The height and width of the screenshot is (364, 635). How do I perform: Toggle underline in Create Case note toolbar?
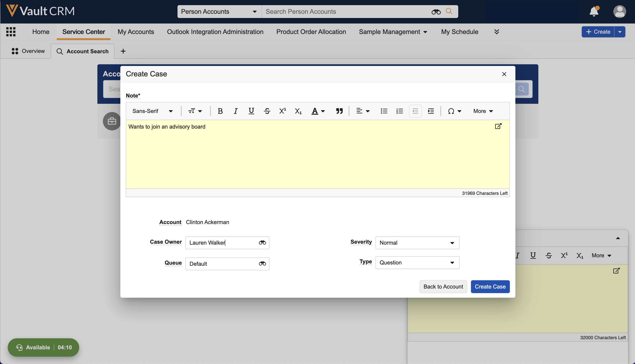251,111
